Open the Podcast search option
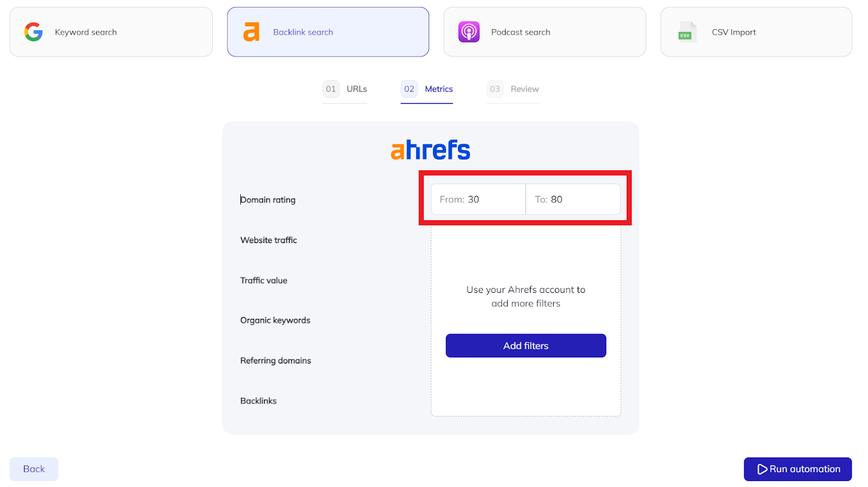868x487 pixels. 545,32
